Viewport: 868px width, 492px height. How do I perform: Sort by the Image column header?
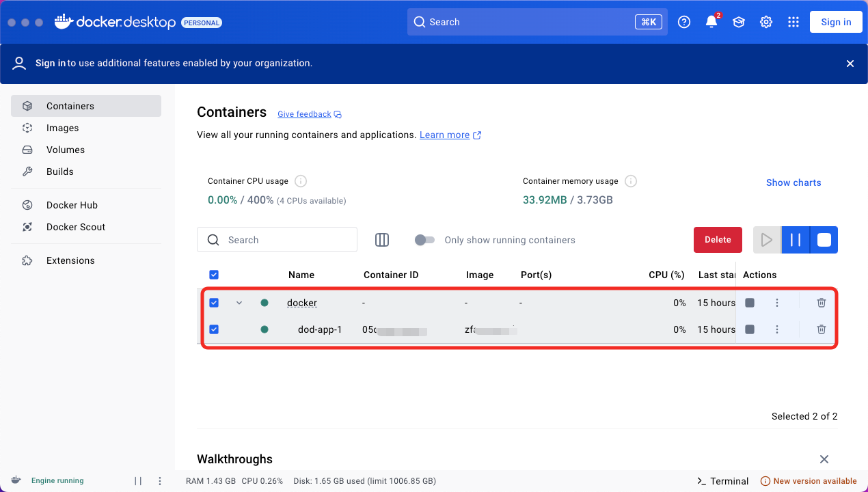click(x=480, y=275)
